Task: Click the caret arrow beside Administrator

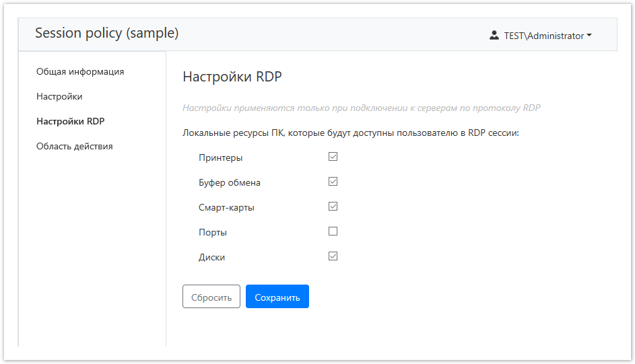Action: click(x=589, y=36)
